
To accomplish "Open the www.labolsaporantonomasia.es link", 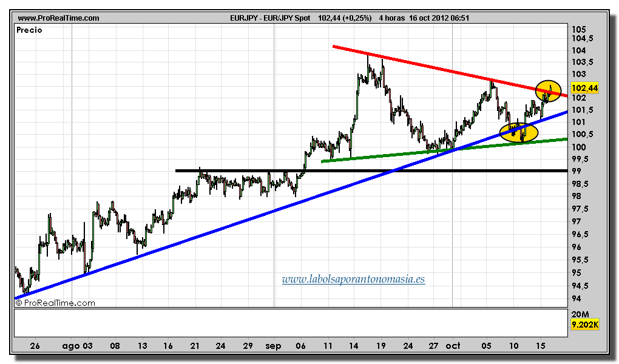I will coord(353,280).
